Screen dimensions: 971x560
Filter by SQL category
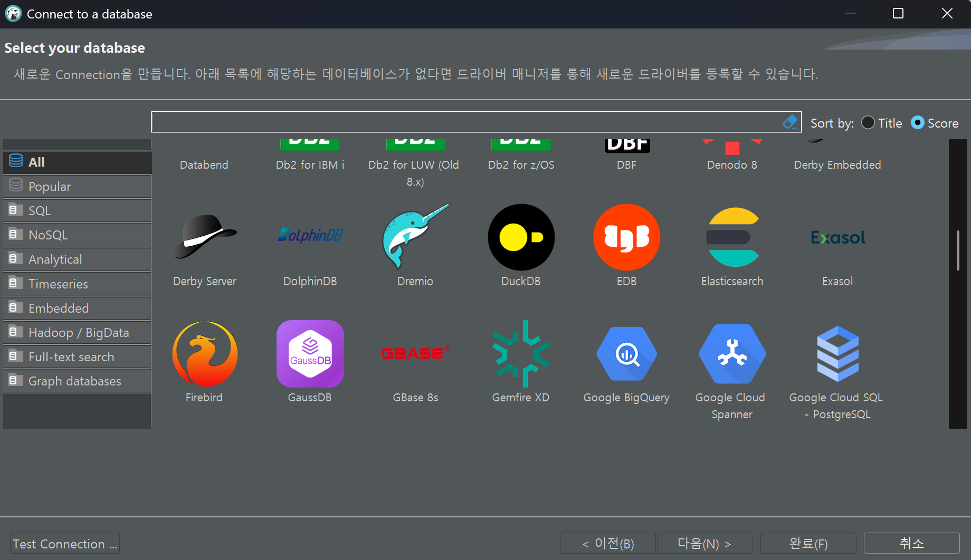(x=78, y=211)
